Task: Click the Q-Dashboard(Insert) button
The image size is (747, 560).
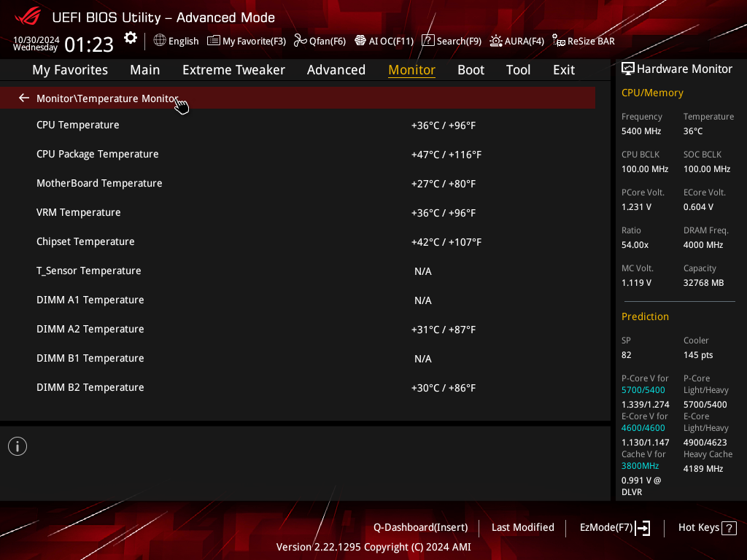Action: click(420, 528)
